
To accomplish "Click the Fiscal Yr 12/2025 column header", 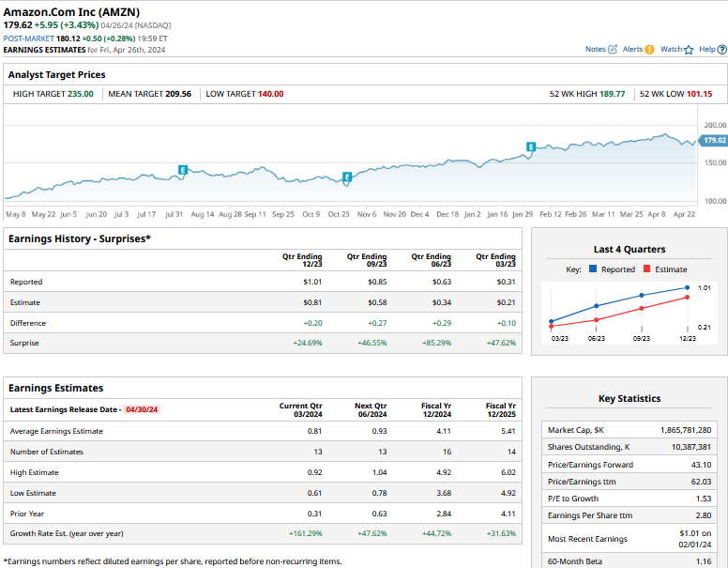I will (499, 409).
